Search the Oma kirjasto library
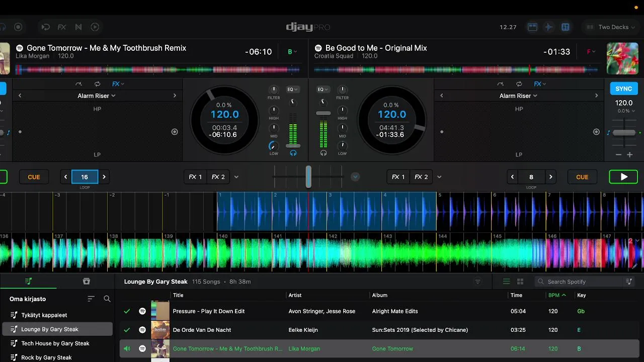This screenshot has width=644, height=362. 107,299
